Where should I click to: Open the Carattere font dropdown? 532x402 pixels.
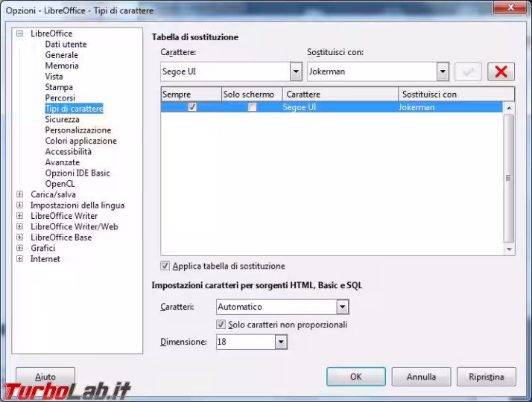point(296,71)
